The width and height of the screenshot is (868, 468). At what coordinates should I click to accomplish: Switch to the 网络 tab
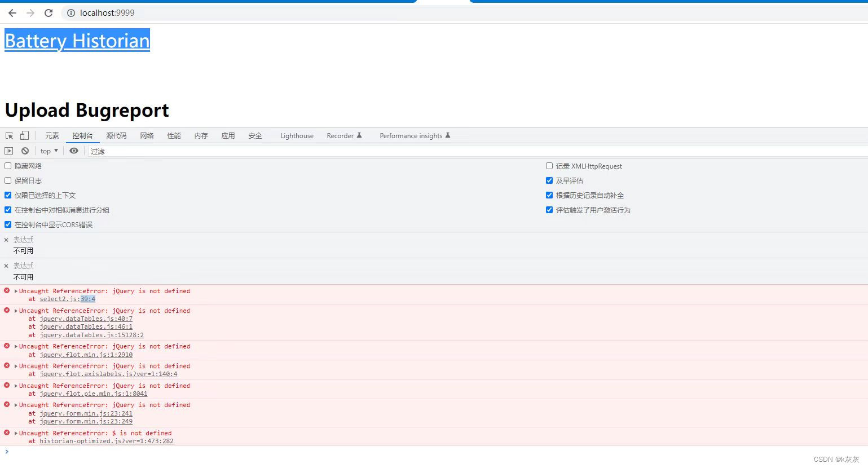[146, 135]
